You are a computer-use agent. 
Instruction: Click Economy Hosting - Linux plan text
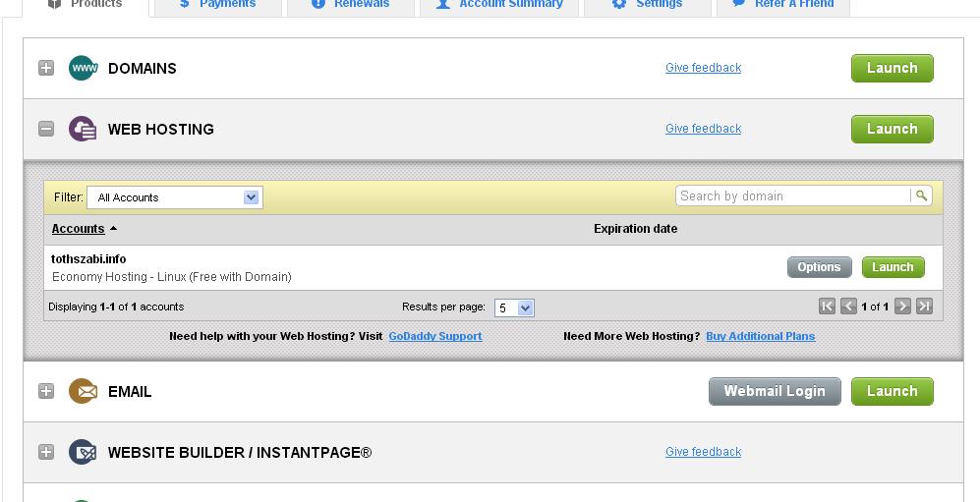(171, 277)
